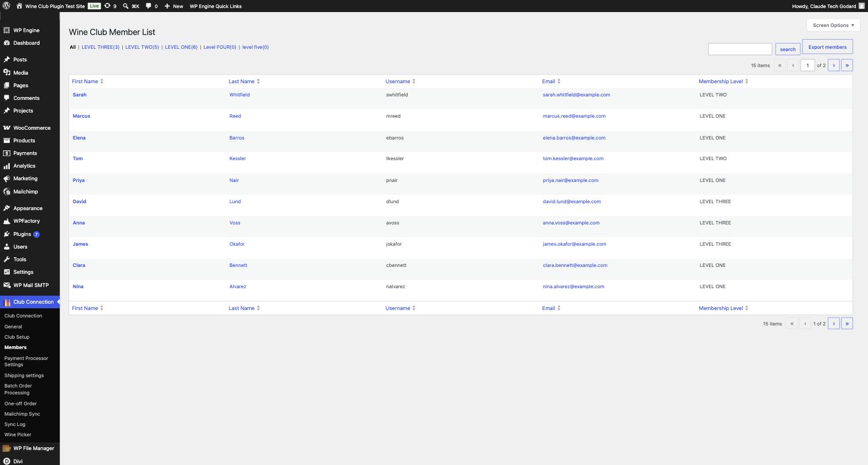Focus the member search input field
The height and width of the screenshot is (465, 868).
[740, 49]
